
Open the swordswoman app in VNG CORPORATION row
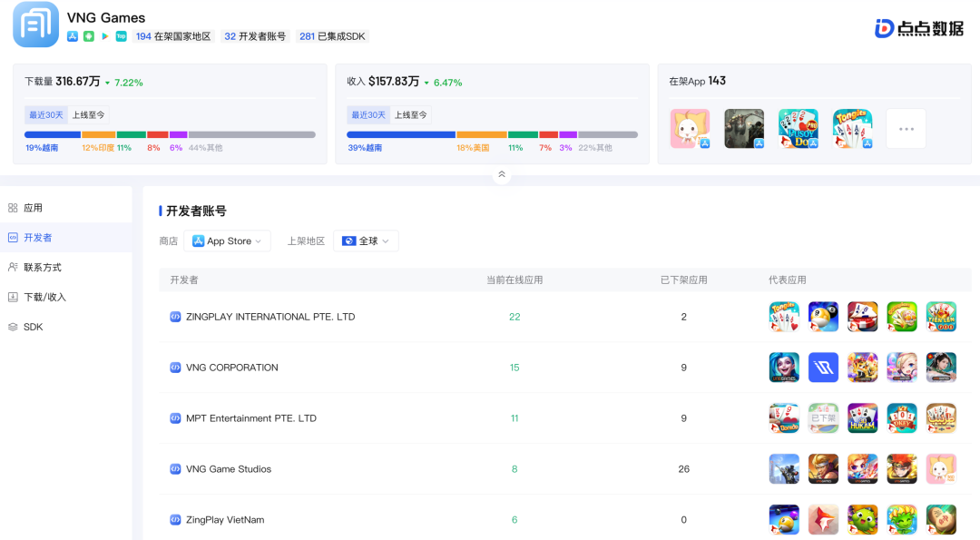(941, 368)
